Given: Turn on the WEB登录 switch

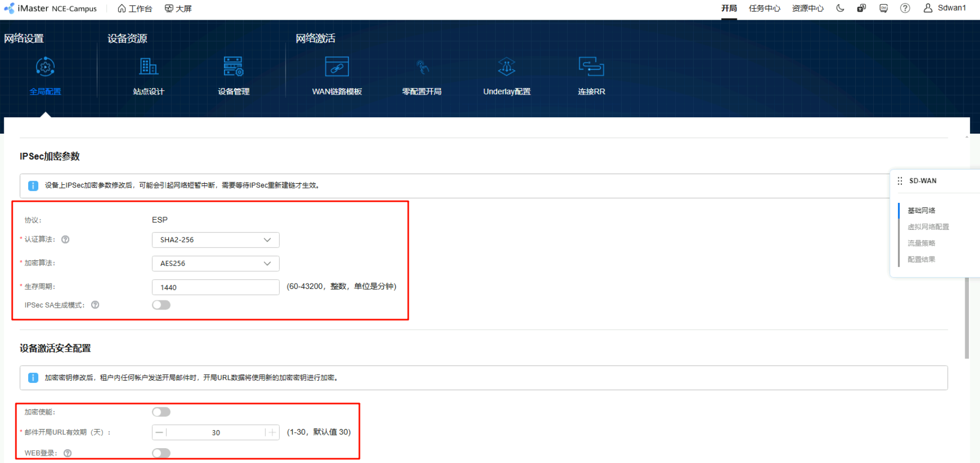Looking at the screenshot, I should click(161, 453).
